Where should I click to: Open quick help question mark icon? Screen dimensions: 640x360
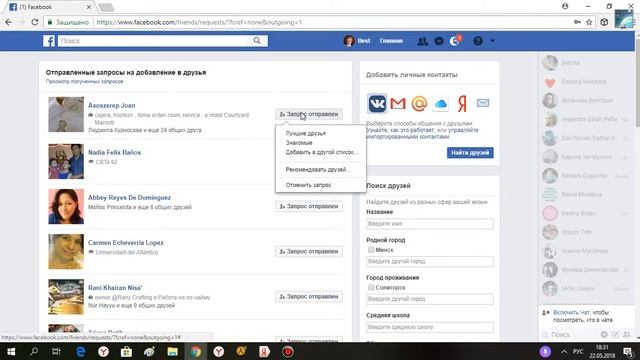[x=478, y=41]
